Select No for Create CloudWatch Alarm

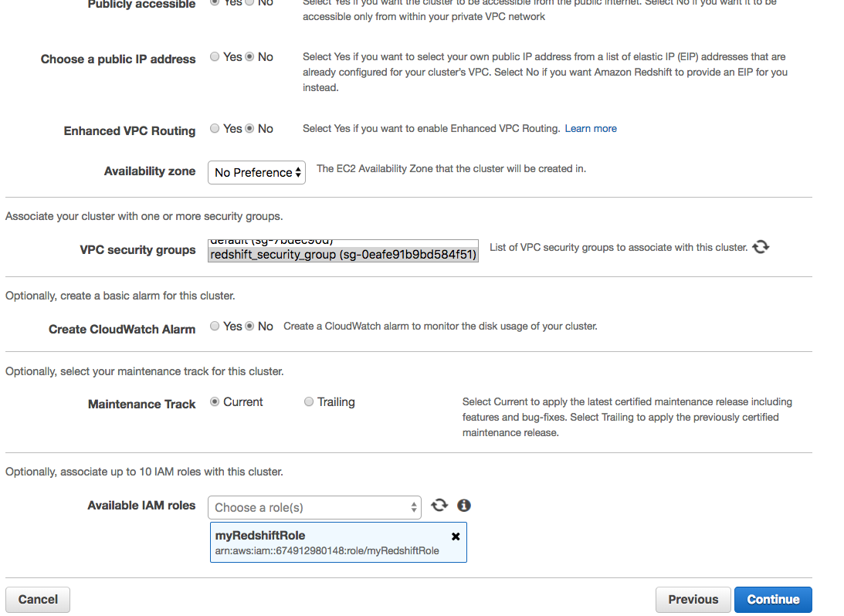point(249,327)
